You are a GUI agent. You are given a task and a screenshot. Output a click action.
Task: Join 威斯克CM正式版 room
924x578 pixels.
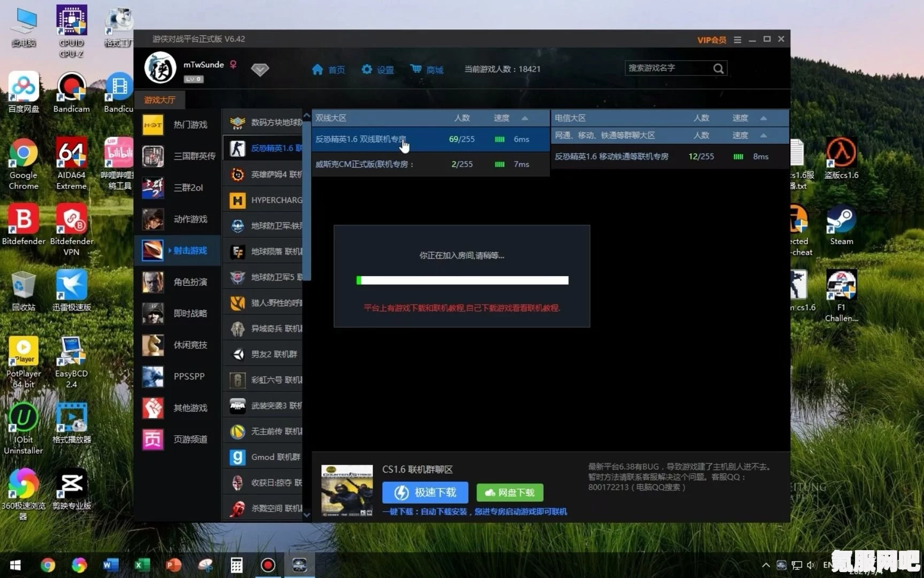430,164
